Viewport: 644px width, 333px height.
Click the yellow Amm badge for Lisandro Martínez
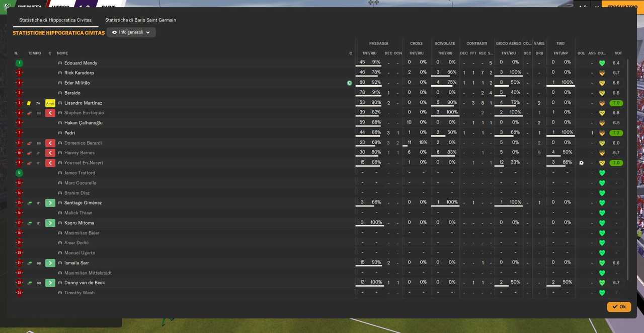50,103
